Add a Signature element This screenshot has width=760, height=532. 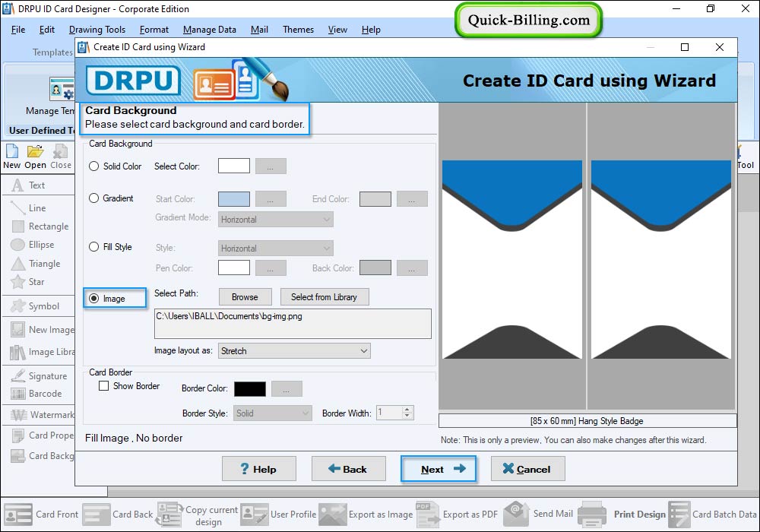click(40, 375)
